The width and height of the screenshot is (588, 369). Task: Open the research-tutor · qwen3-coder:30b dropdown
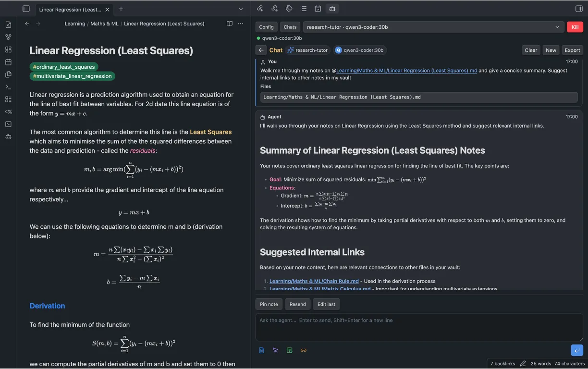click(x=433, y=27)
